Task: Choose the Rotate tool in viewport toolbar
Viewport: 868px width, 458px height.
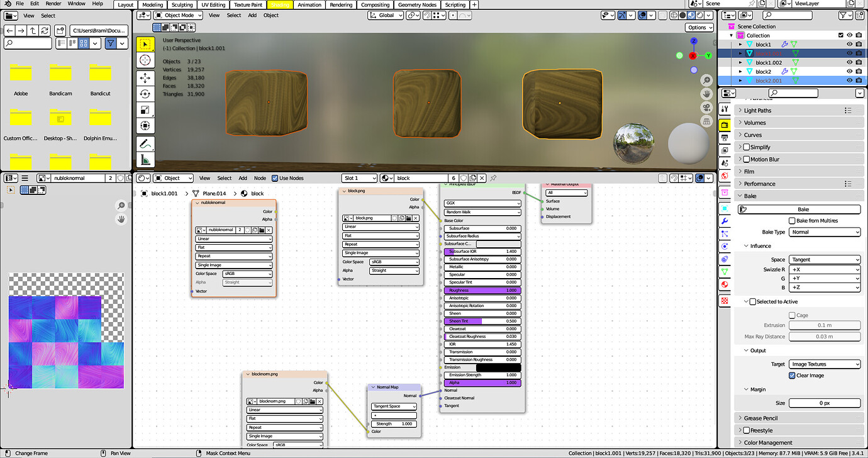Action: click(x=145, y=94)
